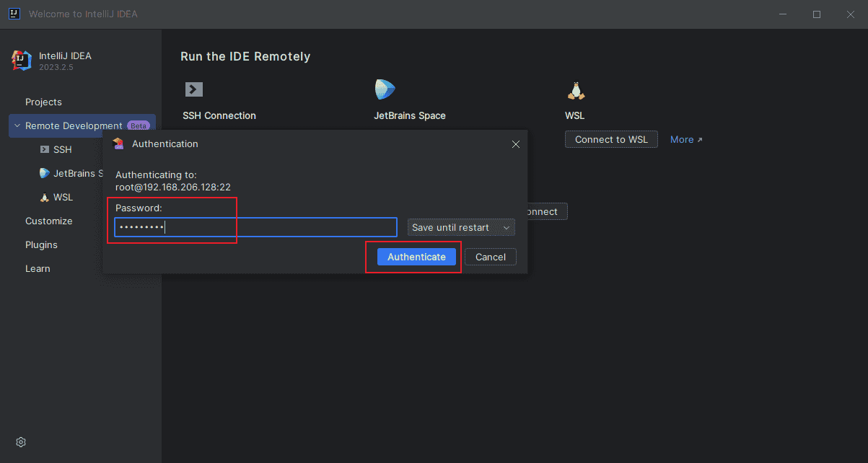Select the SSH Connection icon
The width and height of the screenshot is (868, 463).
click(x=193, y=89)
